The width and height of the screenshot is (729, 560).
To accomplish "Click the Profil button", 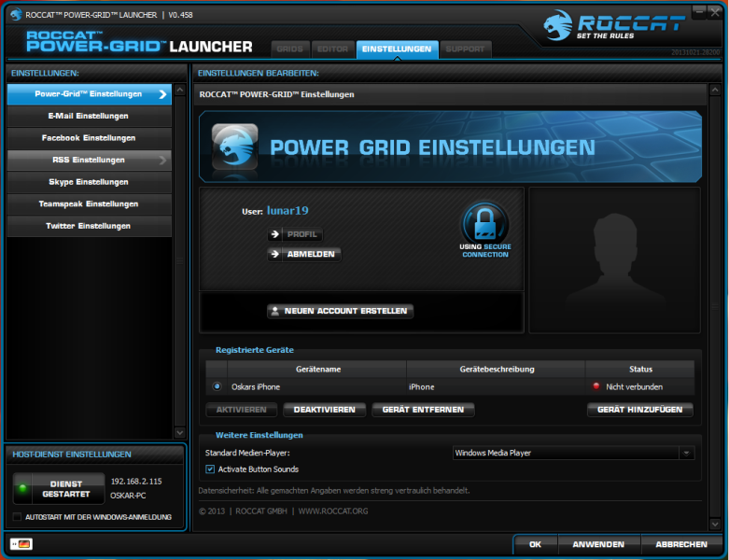I will (295, 234).
